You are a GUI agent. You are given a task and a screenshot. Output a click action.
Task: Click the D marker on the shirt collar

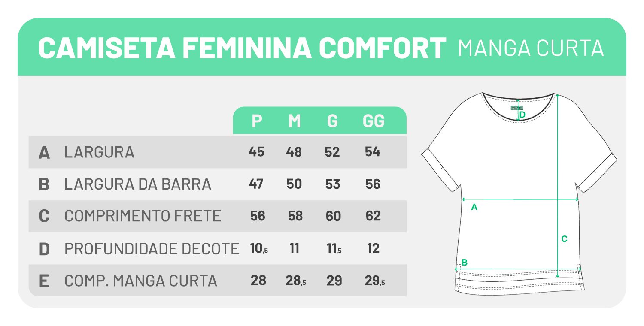[x=522, y=115]
